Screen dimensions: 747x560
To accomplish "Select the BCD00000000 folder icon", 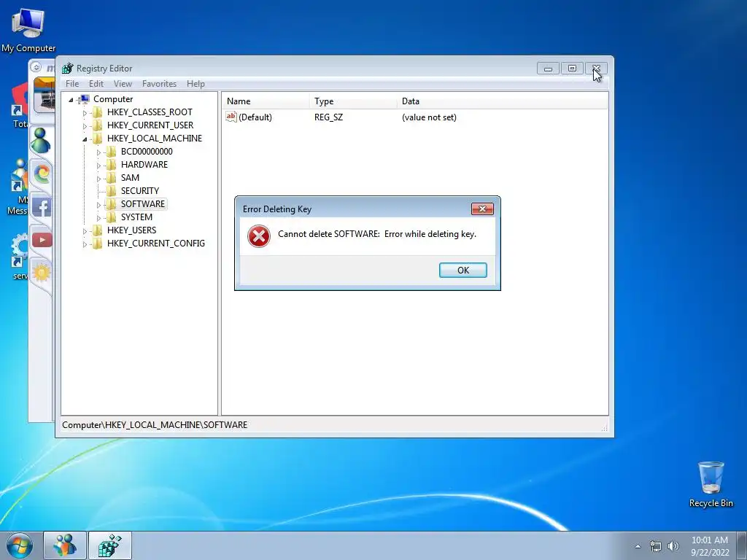I will point(111,152).
